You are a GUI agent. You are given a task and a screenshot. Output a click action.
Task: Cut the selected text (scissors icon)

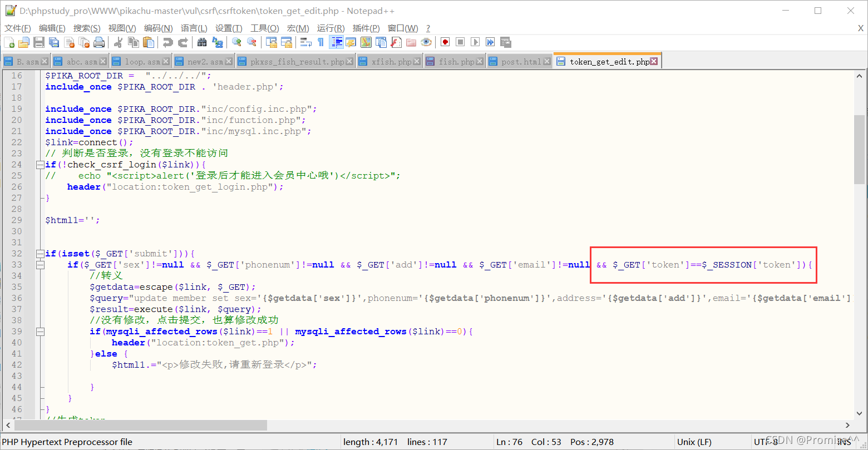118,42
